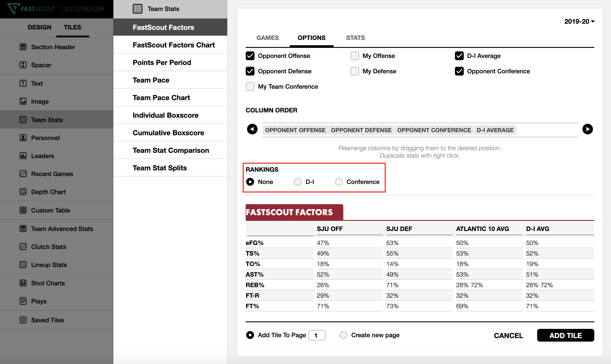The width and height of the screenshot is (611, 364).
Task: Click the Lineup Stats icon
Action: [x=23, y=265]
